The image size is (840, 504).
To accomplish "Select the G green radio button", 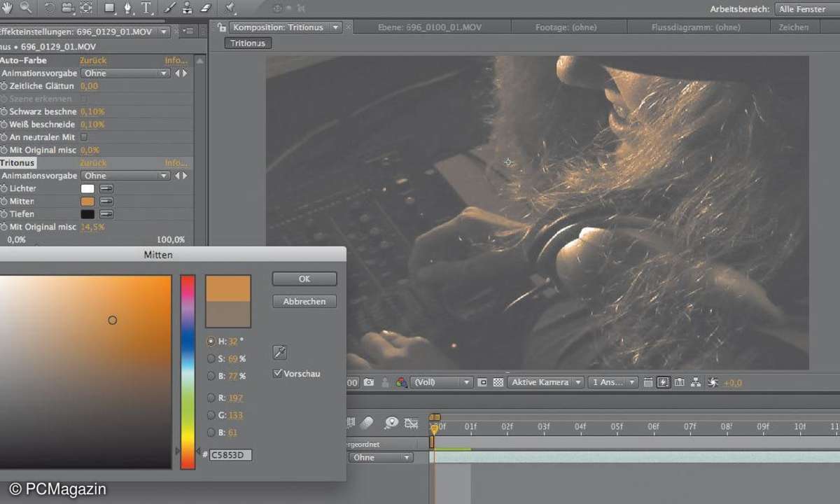I will [x=211, y=415].
